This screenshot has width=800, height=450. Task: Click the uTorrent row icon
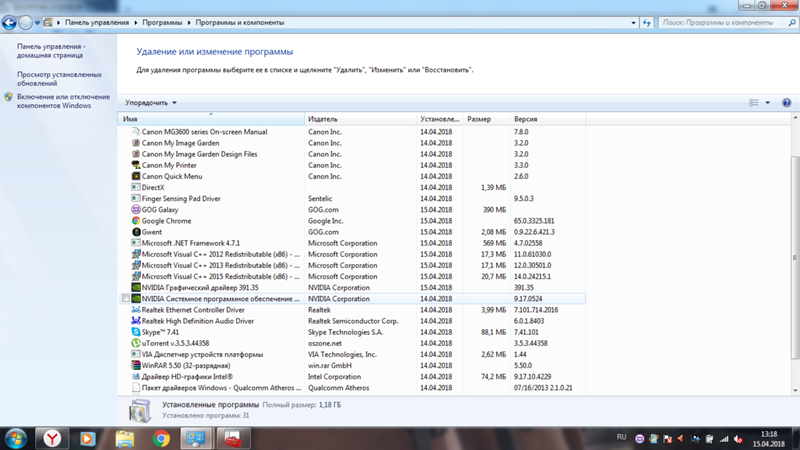136,343
